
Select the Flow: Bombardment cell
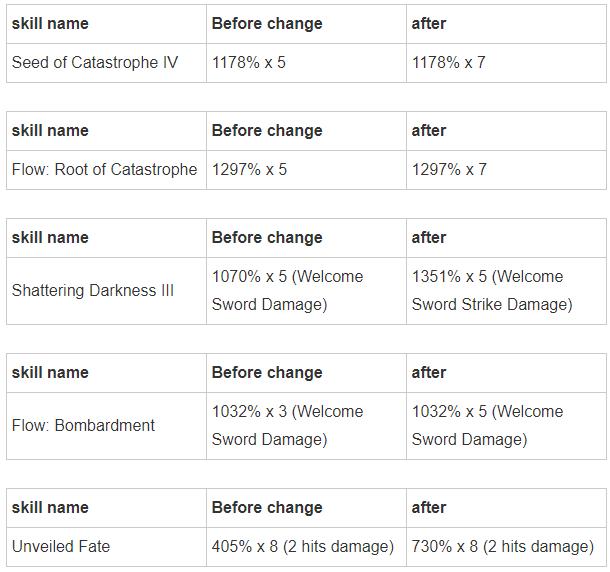pyautogui.click(x=83, y=425)
